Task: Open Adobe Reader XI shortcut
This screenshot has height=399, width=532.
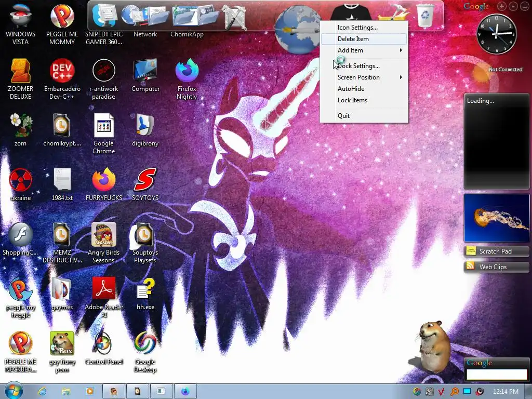Action: [103, 298]
